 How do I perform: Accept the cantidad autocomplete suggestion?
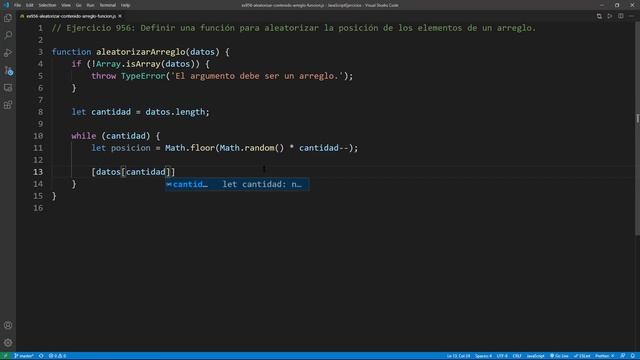[x=237, y=184]
